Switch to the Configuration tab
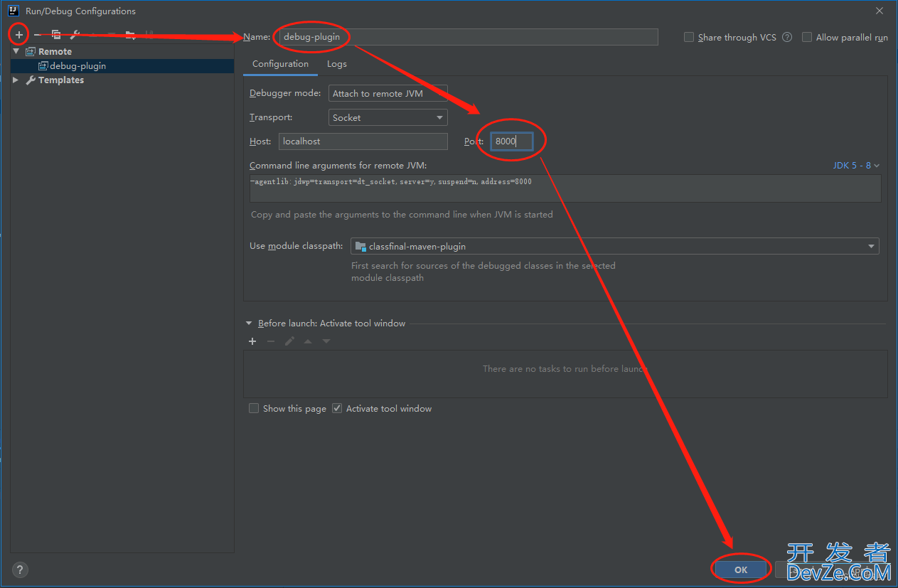This screenshot has width=898, height=588. point(280,64)
